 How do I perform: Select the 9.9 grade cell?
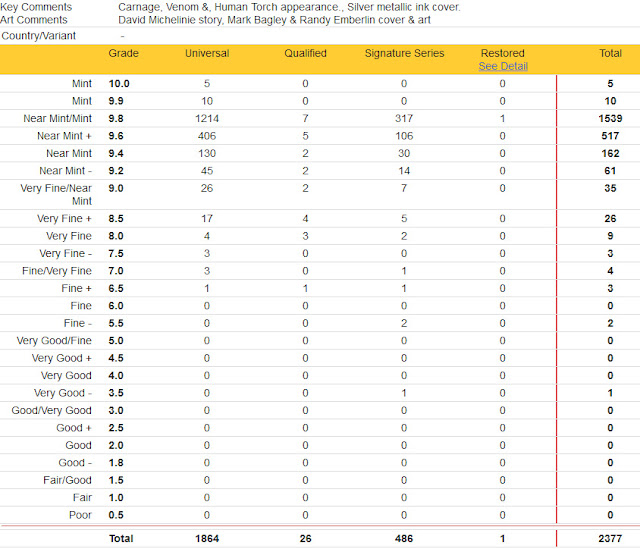(116, 101)
